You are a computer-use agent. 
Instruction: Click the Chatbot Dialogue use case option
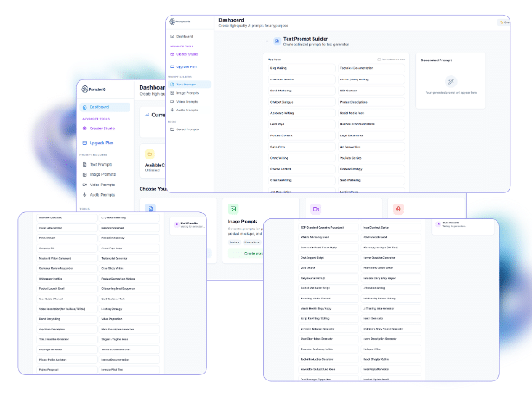tap(280, 101)
